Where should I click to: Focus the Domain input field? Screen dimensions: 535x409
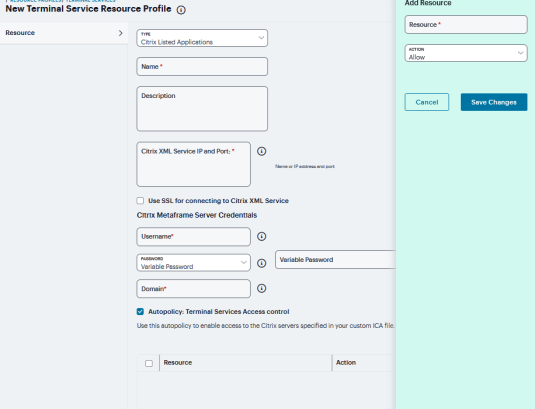[193, 289]
